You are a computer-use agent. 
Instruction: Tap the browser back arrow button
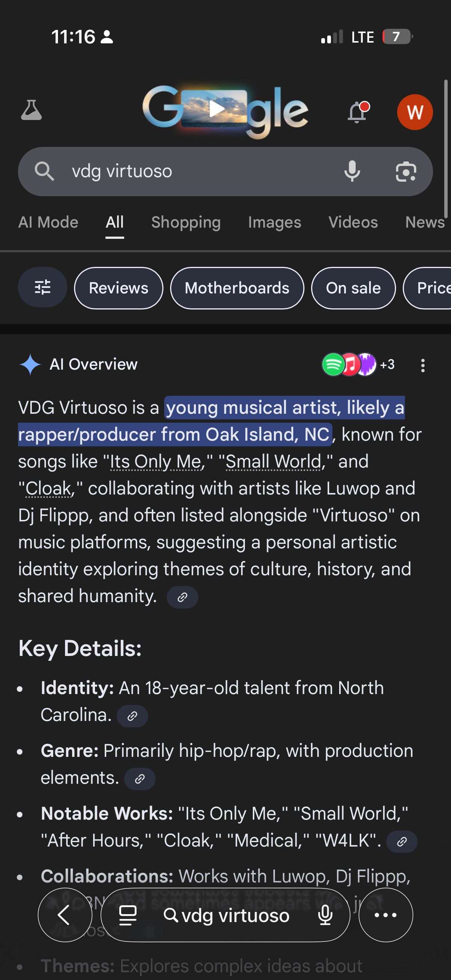[x=65, y=915]
